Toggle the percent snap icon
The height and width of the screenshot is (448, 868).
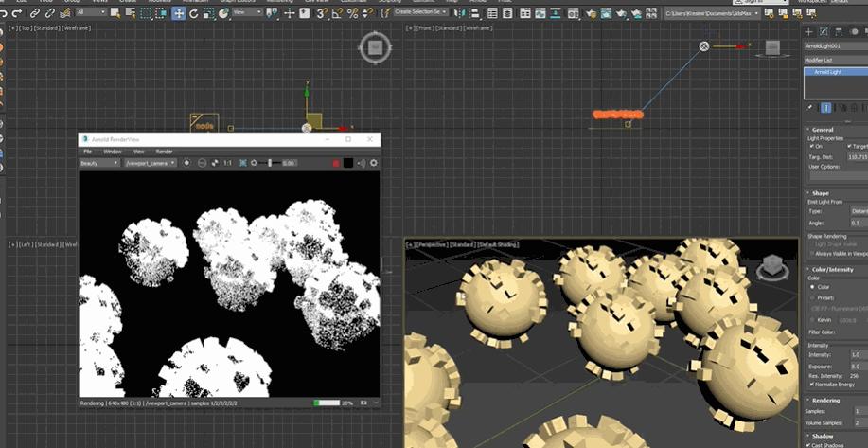[x=353, y=13]
